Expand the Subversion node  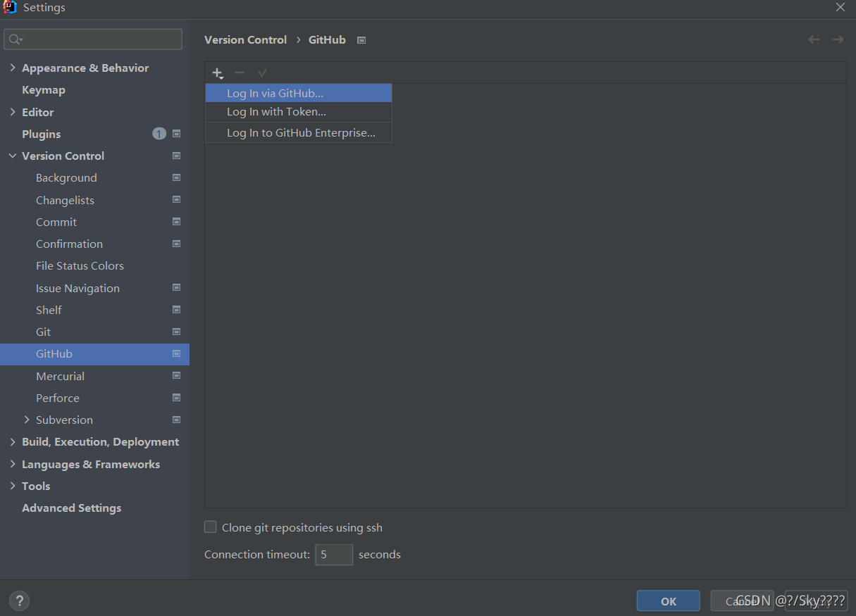(27, 420)
